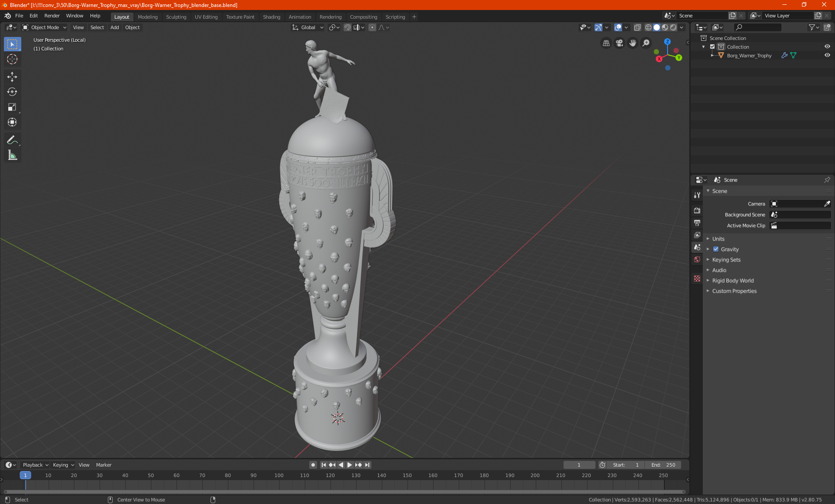Hide Borg_Warner_Trophy with its eye icon
Screen dimensions: 835x504
827,56
